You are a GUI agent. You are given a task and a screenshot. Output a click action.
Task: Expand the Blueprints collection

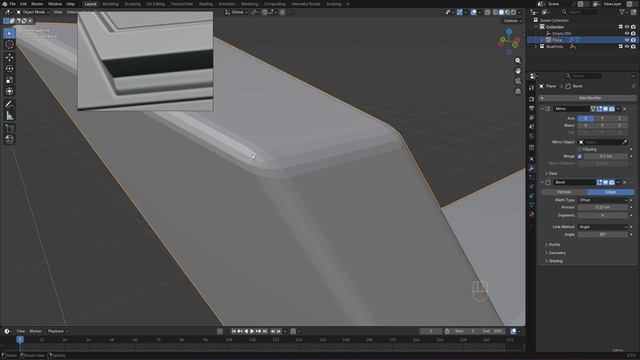(536, 47)
